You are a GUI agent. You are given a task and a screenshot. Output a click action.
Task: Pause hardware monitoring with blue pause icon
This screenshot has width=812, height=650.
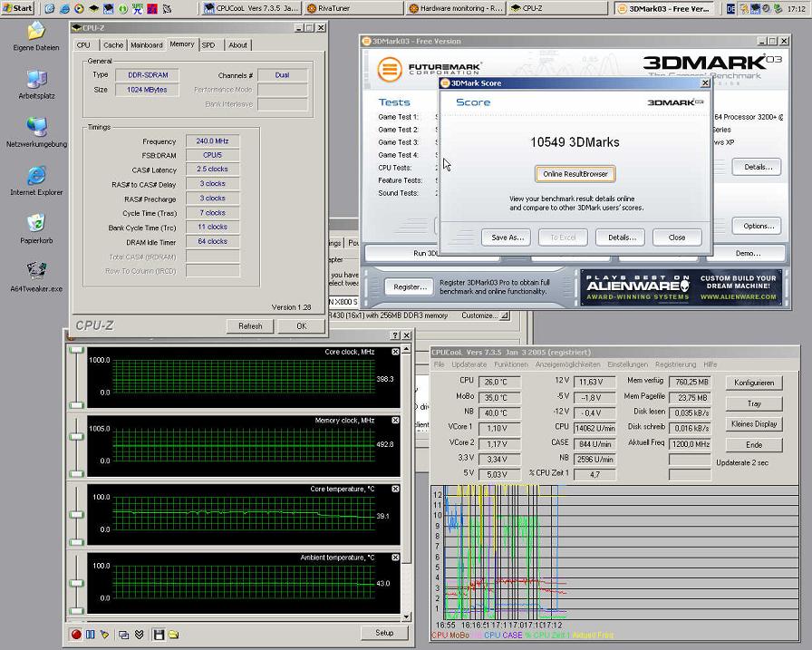(91, 635)
